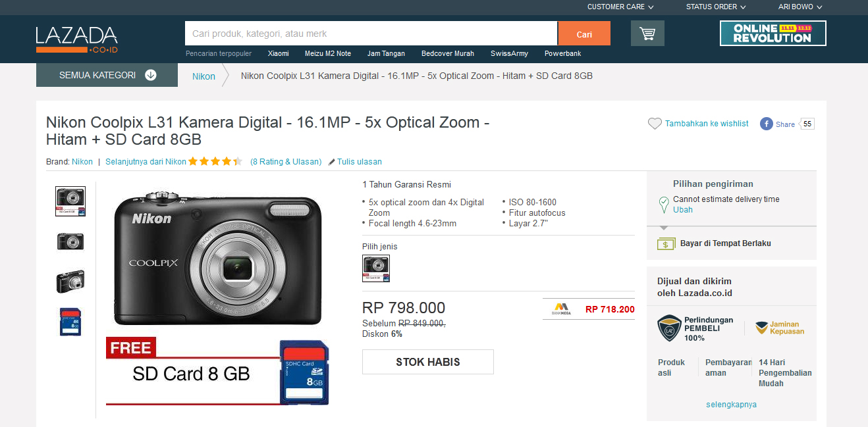
Task: Click the delivery location pin icon
Action: (x=664, y=205)
